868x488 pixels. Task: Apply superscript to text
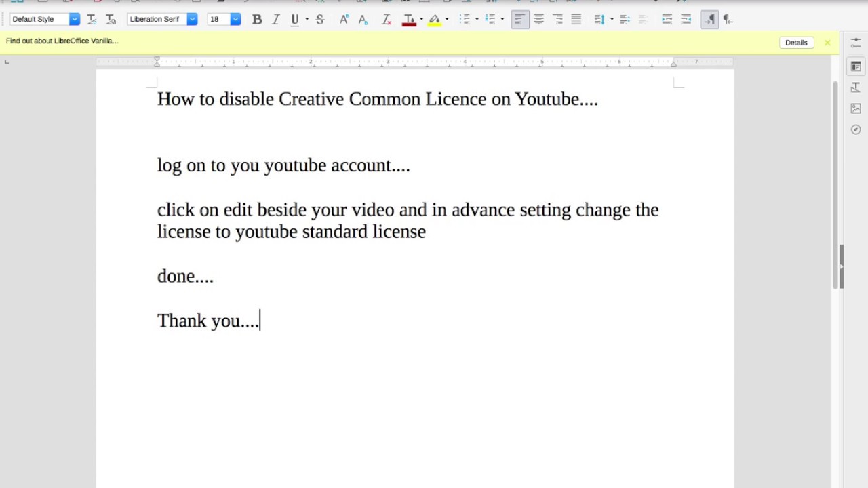(x=344, y=20)
